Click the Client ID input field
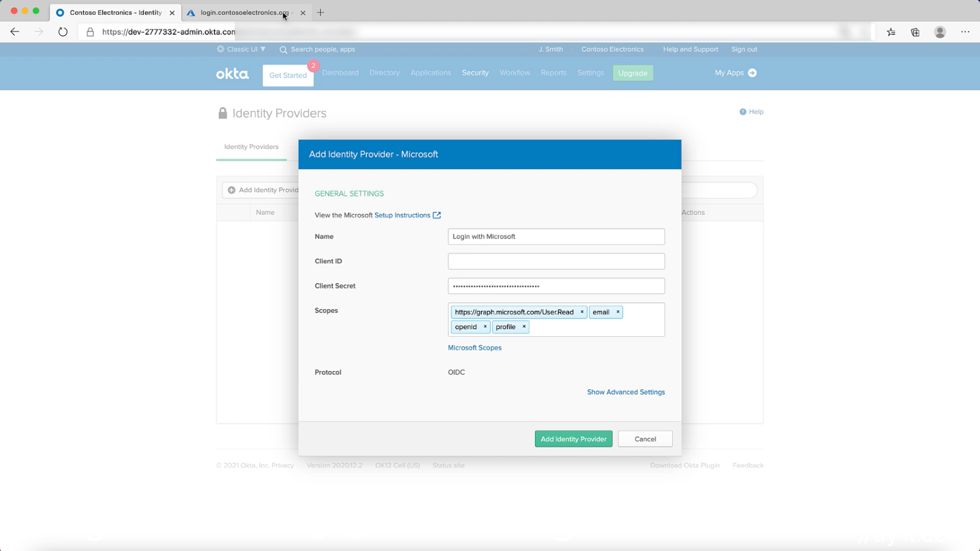This screenshot has width=980, height=551. click(556, 261)
